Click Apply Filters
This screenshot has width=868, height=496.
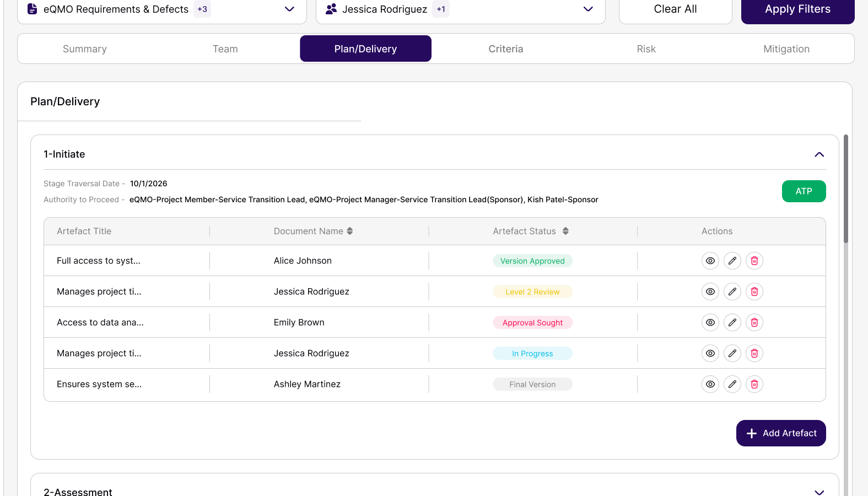798,9
